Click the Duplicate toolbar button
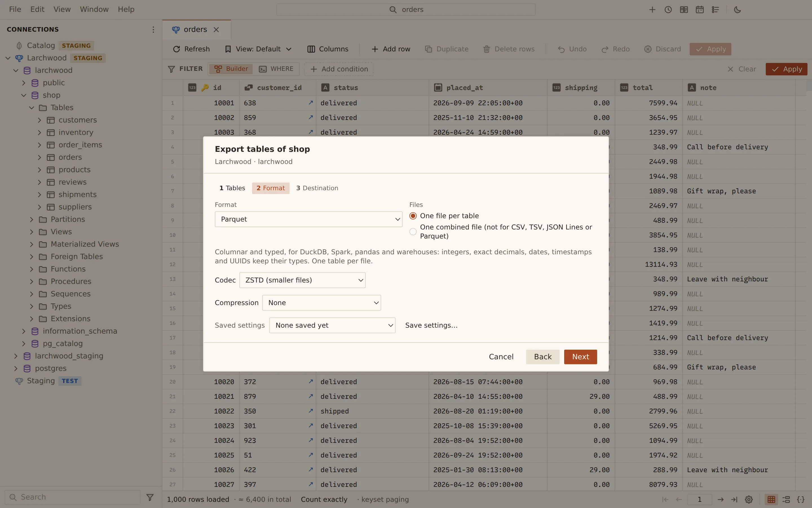 tap(447, 49)
